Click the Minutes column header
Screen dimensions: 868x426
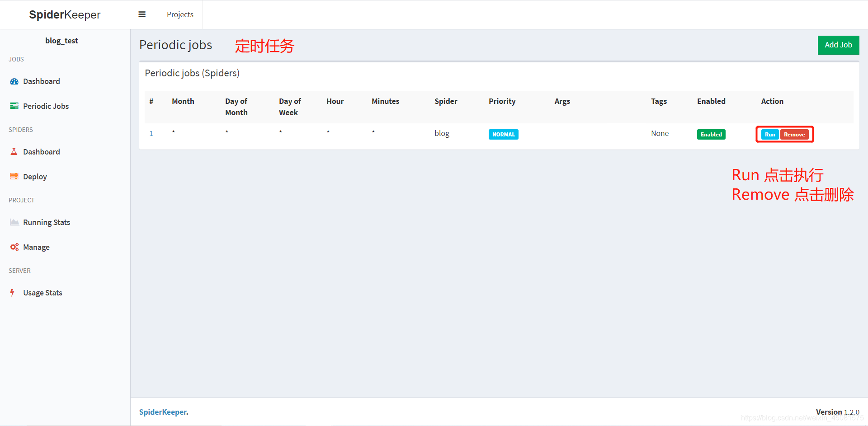pos(385,101)
